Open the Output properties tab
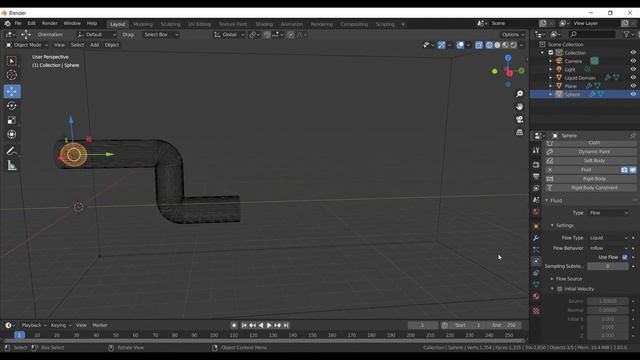The image size is (640, 360). pyautogui.click(x=536, y=176)
